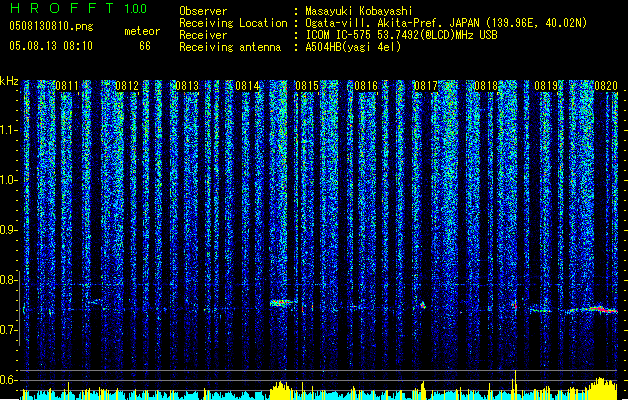Click the 0815 time marker

tap(307, 86)
